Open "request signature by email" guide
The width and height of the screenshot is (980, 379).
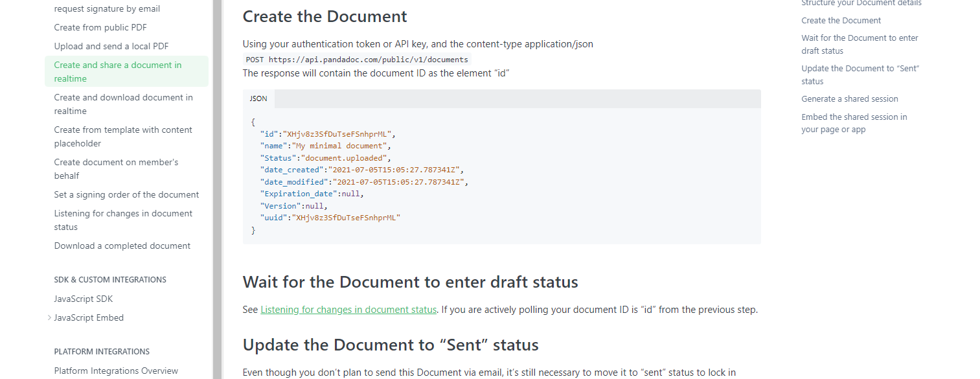tap(107, 8)
